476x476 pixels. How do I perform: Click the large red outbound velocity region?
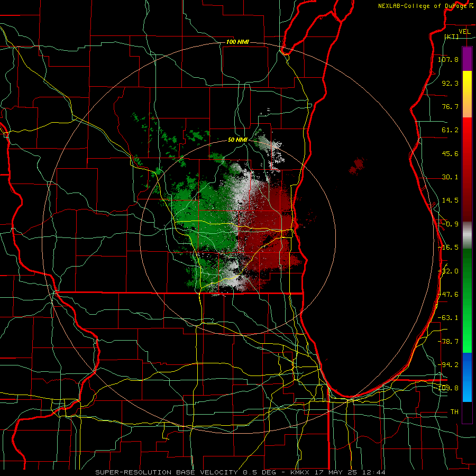[x=267, y=225]
